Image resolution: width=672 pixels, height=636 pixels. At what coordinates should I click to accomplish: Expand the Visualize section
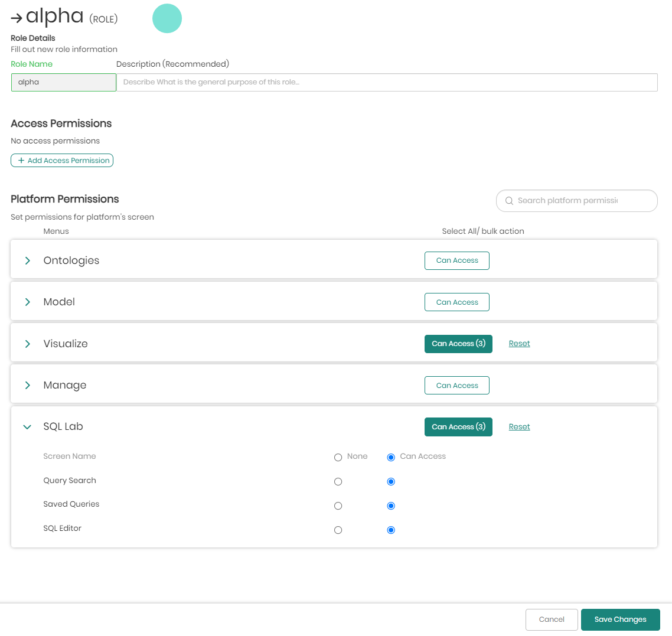click(28, 344)
